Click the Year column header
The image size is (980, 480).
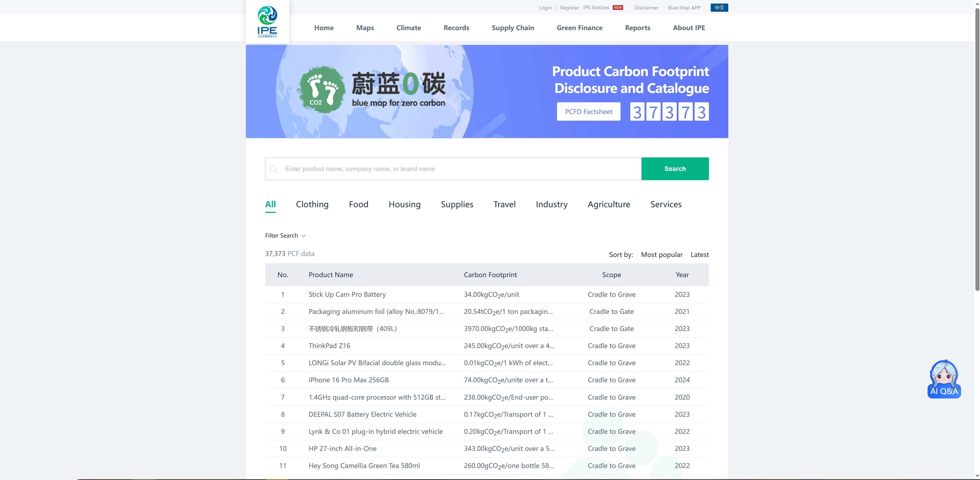click(682, 275)
